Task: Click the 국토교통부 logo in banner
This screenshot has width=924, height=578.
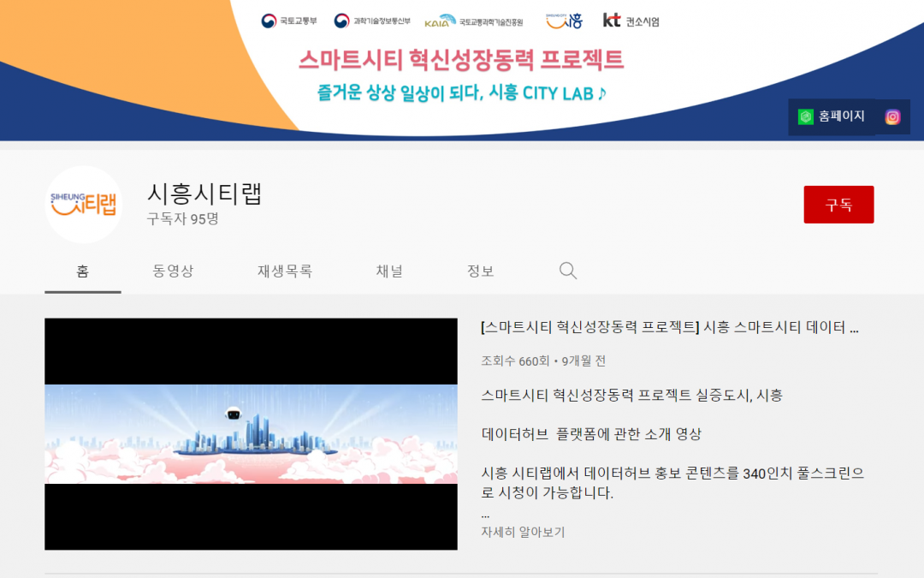Action: tap(289, 21)
